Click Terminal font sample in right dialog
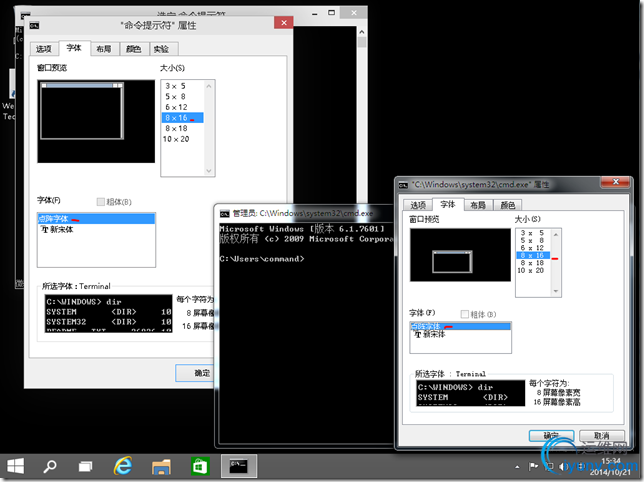The image size is (644, 482). tap(471, 393)
